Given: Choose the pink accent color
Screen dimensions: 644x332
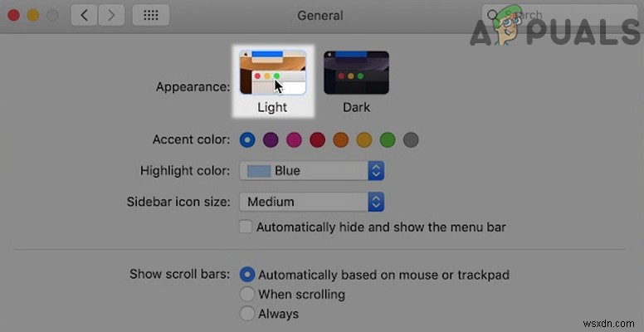Looking at the screenshot, I should [x=294, y=140].
